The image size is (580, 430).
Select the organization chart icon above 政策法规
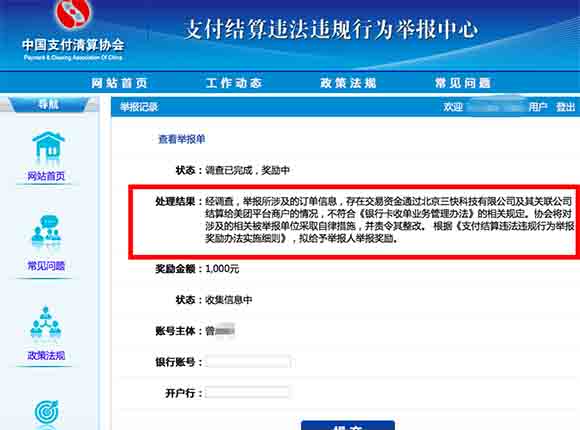click(x=45, y=322)
